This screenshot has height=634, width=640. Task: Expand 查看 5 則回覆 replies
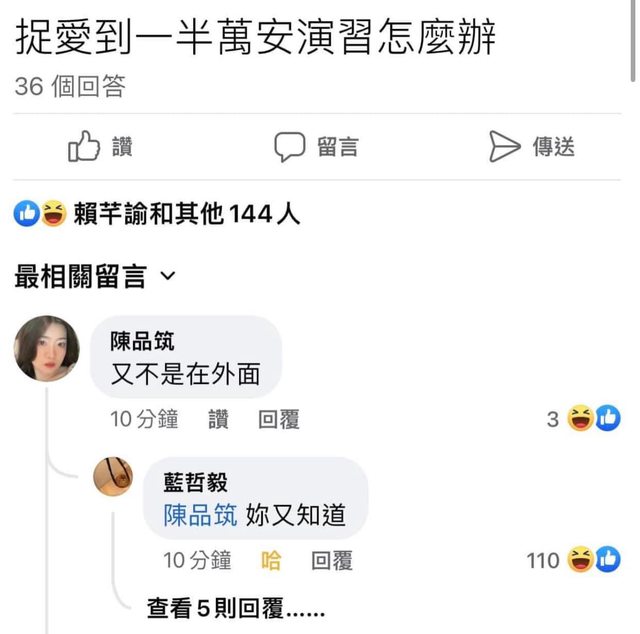tap(236, 609)
